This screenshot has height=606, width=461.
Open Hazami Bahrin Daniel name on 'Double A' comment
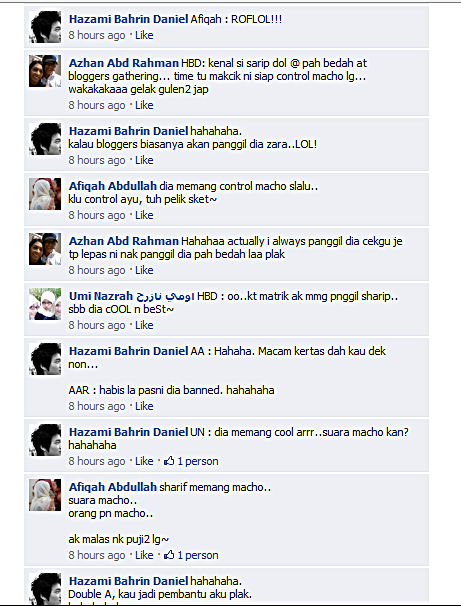coord(128,581)
